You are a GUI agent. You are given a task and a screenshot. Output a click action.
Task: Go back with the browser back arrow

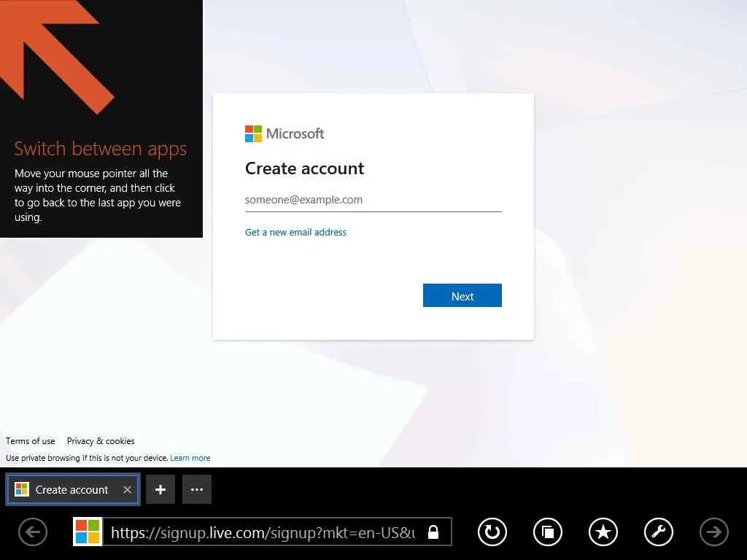point(33,532)
